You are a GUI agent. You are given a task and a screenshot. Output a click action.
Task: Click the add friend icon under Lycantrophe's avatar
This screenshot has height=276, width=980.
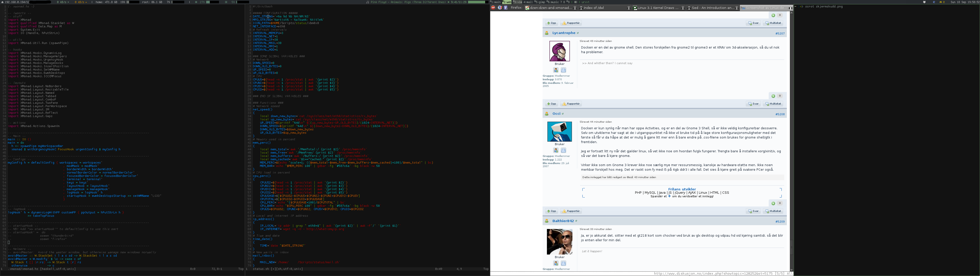tap(556, 70)
